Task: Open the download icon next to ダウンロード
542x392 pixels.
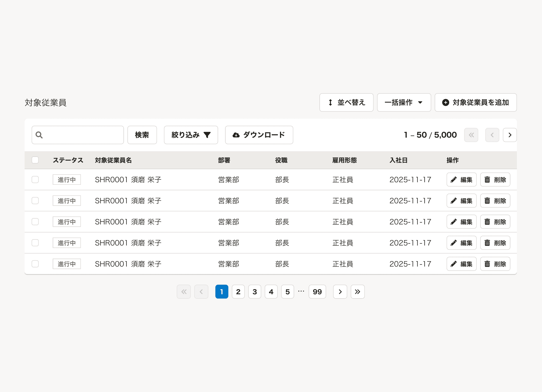Action: 235,135
